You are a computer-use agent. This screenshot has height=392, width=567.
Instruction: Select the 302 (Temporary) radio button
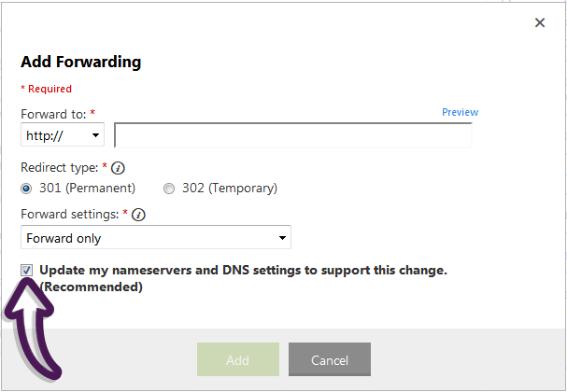click(169, 189)
